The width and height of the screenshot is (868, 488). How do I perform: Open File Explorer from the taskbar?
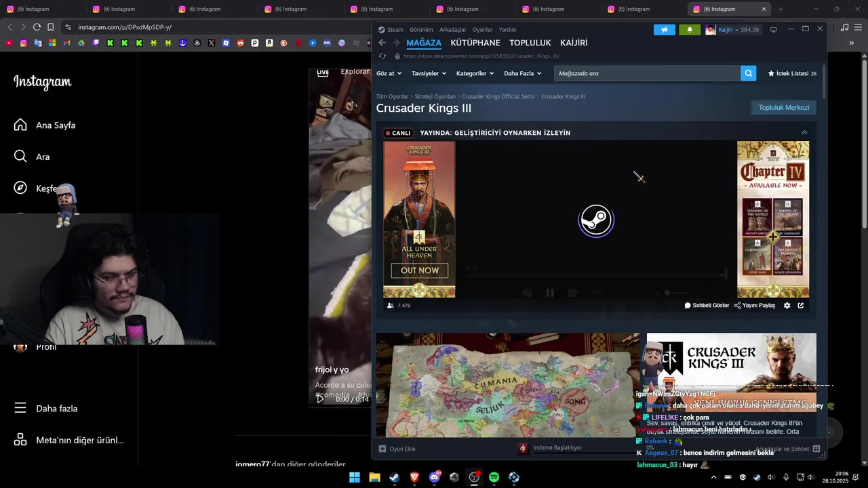[374, 477]
